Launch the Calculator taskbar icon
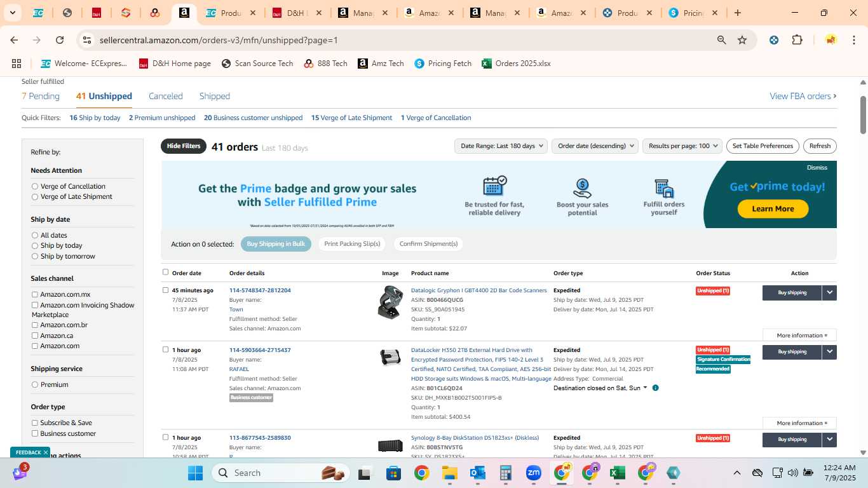 (506, 473)
